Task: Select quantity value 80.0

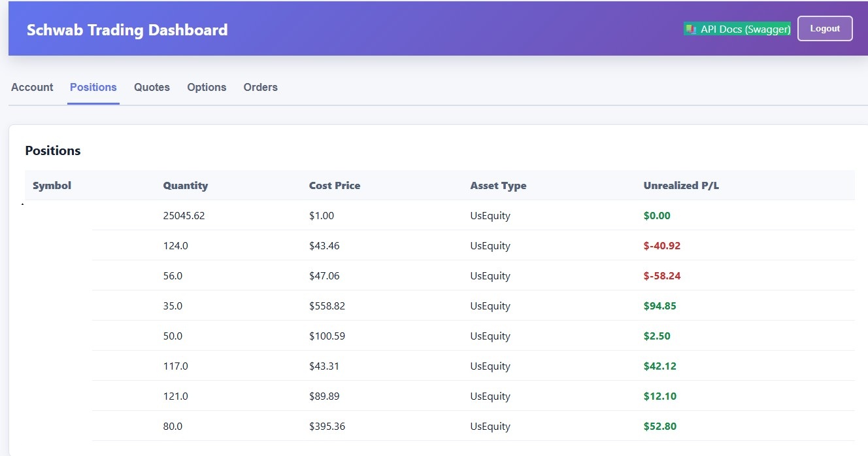Action: (x=173, y=427)
